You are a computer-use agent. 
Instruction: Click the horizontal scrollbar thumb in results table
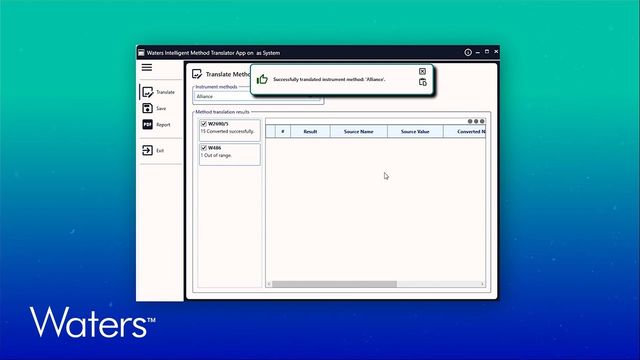[x=334, y=284]
